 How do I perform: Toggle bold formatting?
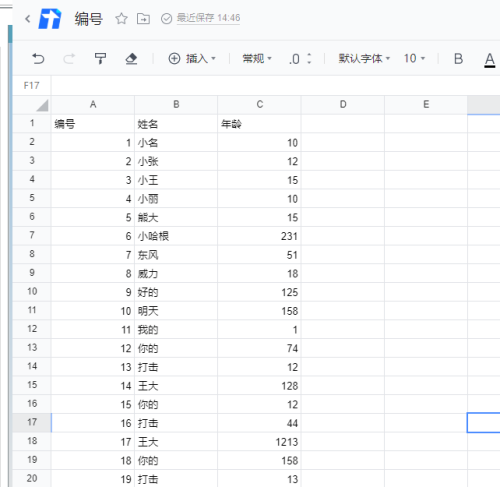click(x=458, y=59)
